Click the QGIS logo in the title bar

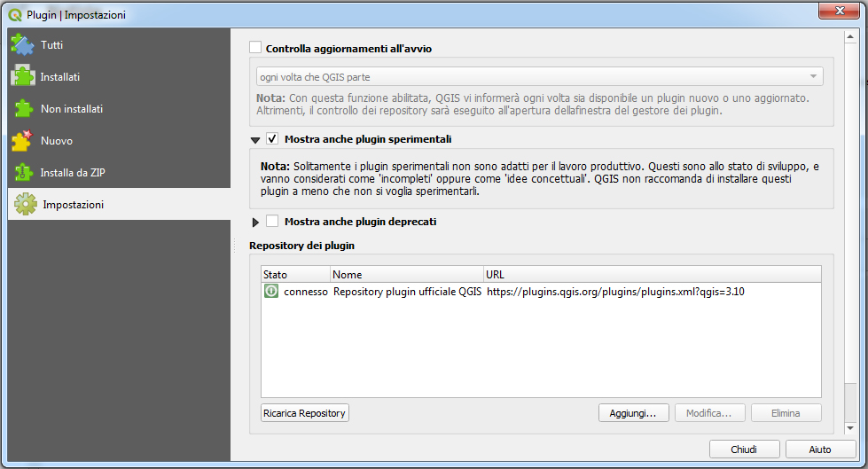pos(15,15)
